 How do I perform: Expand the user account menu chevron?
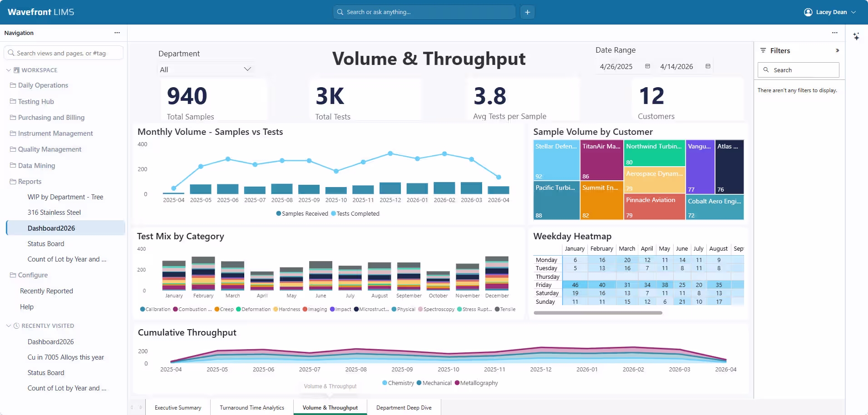coord(853,12)
